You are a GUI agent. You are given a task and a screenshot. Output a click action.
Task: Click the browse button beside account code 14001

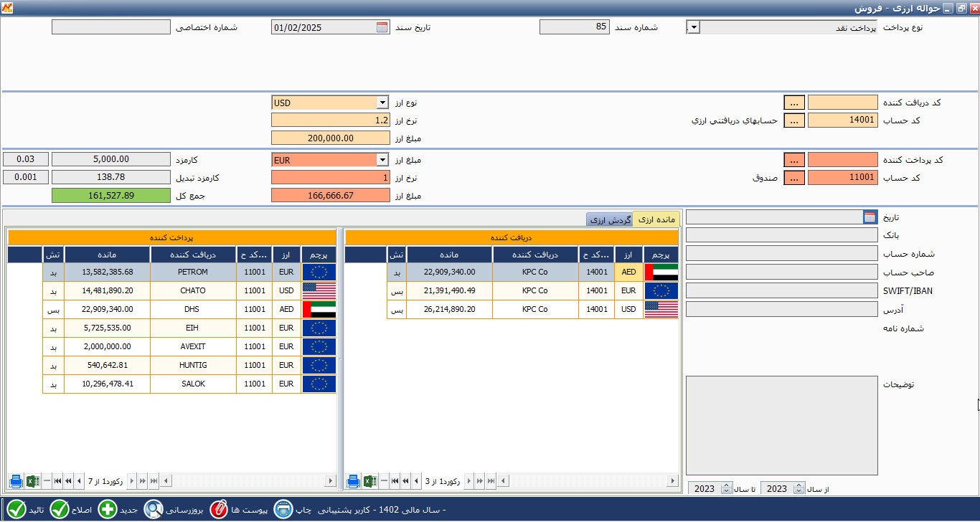(794, 120)
